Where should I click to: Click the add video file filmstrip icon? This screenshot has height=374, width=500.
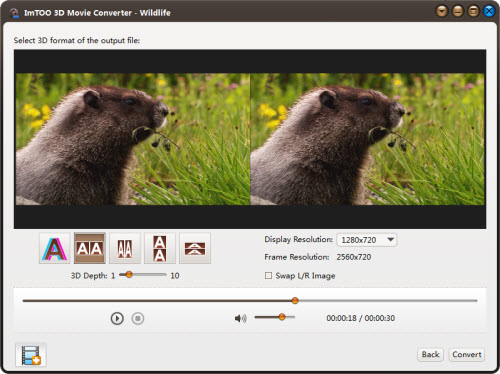point(31,355)
